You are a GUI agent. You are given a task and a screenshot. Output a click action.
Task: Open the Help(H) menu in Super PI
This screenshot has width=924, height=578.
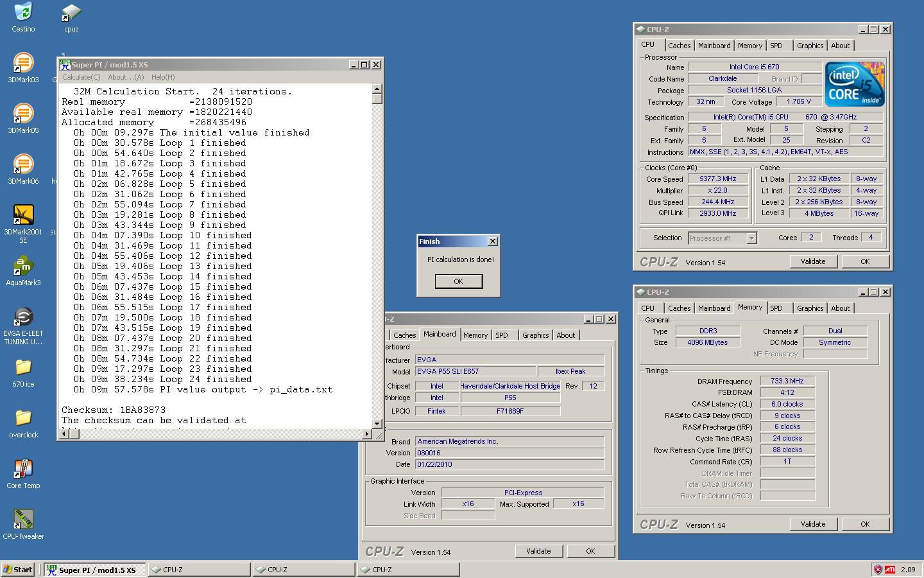163,77
